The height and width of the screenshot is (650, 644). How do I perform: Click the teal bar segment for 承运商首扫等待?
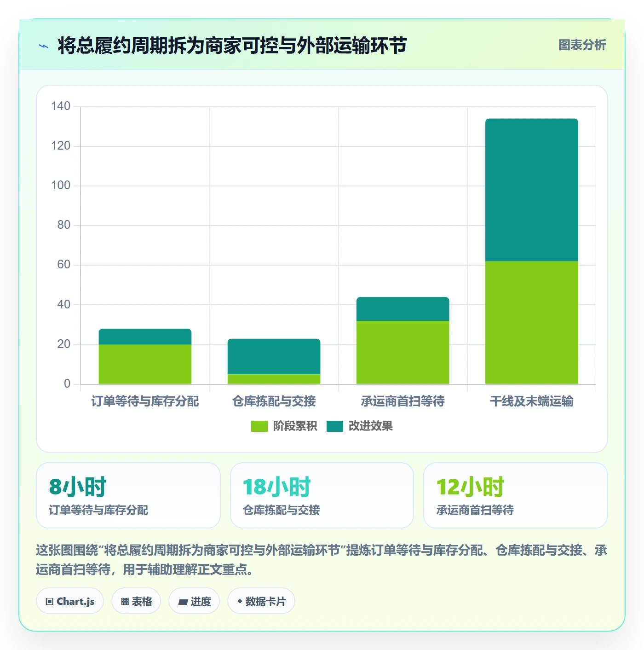pyautogui.click(x=403, y=309)
